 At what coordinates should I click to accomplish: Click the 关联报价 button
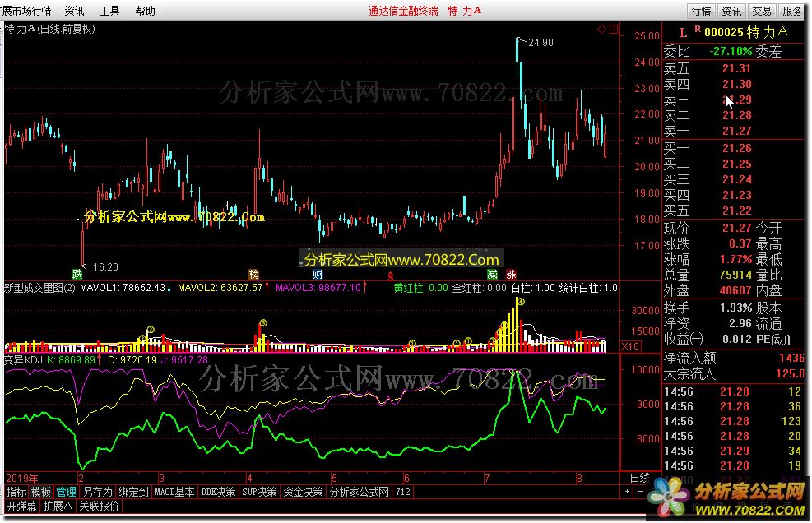[x=99, y=506]
